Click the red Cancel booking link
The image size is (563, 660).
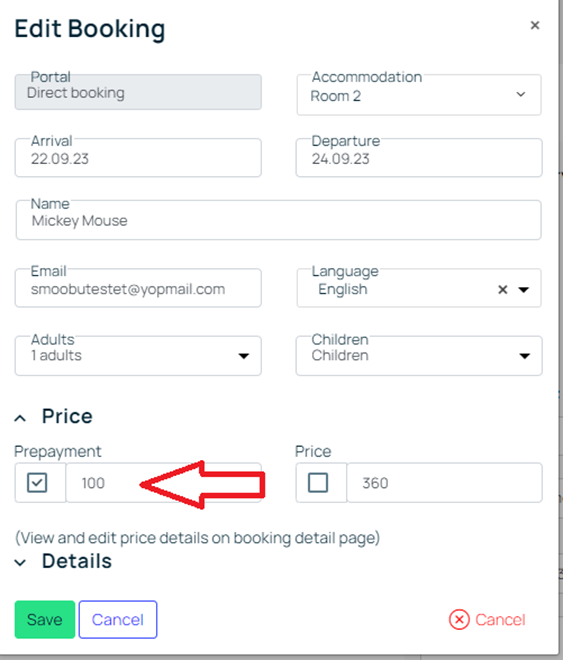(x=500, y=620)
